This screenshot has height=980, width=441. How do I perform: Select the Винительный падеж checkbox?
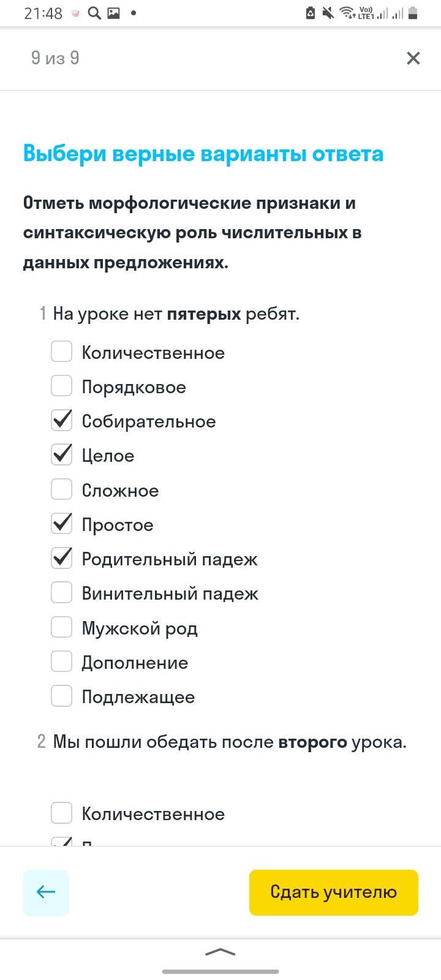[x=61, y=593]
